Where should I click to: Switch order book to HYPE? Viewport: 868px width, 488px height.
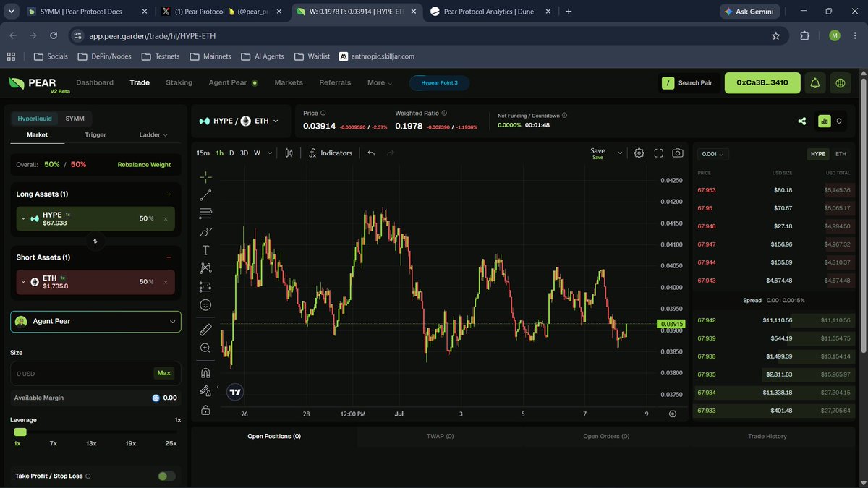817,154
